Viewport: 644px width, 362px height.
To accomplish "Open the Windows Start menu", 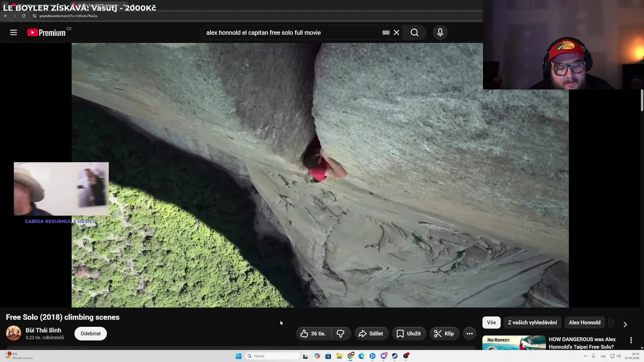I will coord(238,356).
